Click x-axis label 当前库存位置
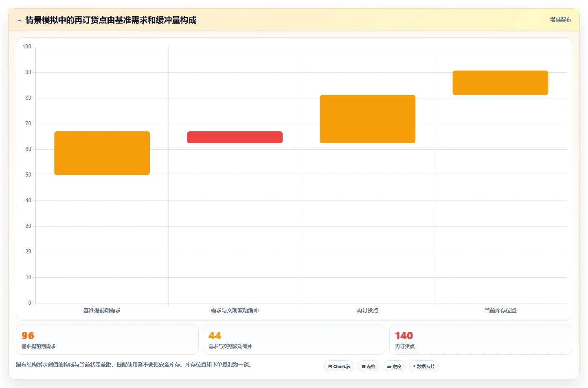The height and width of the screenshot is (388, 588). [500, 310]
